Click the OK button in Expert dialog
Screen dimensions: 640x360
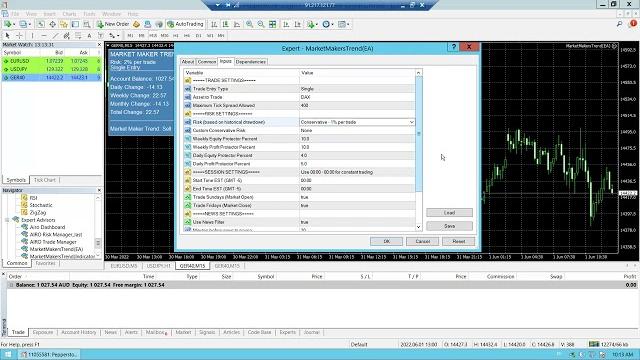[x=386, y=241]
